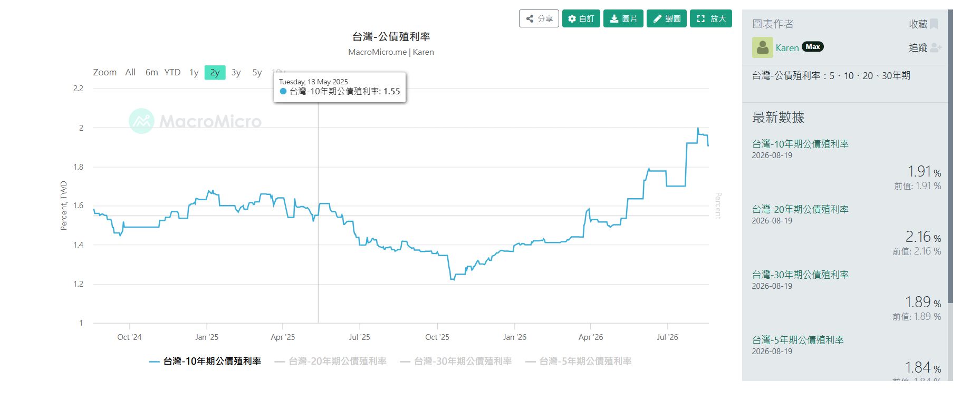Select the 6m zoom range
This screenshot has width=980, height=420.
click(151, 72)
